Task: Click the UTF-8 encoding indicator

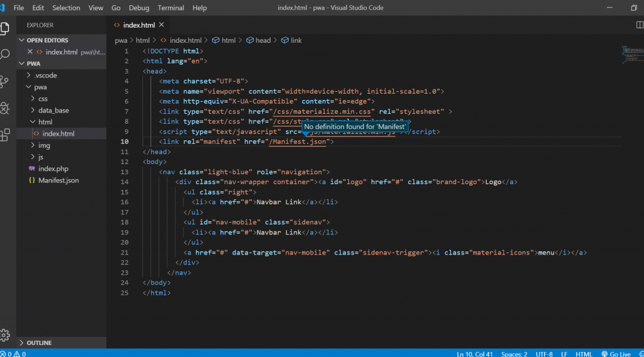Action: 544,354
